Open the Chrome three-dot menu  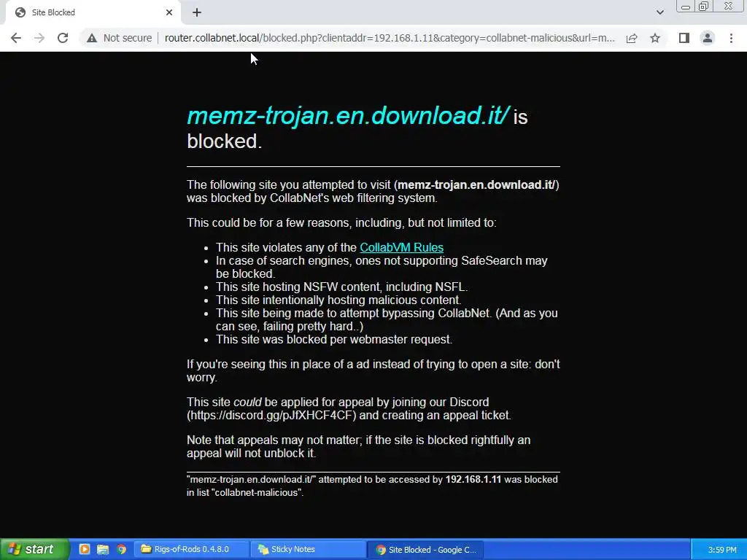[x=731, y=38]
